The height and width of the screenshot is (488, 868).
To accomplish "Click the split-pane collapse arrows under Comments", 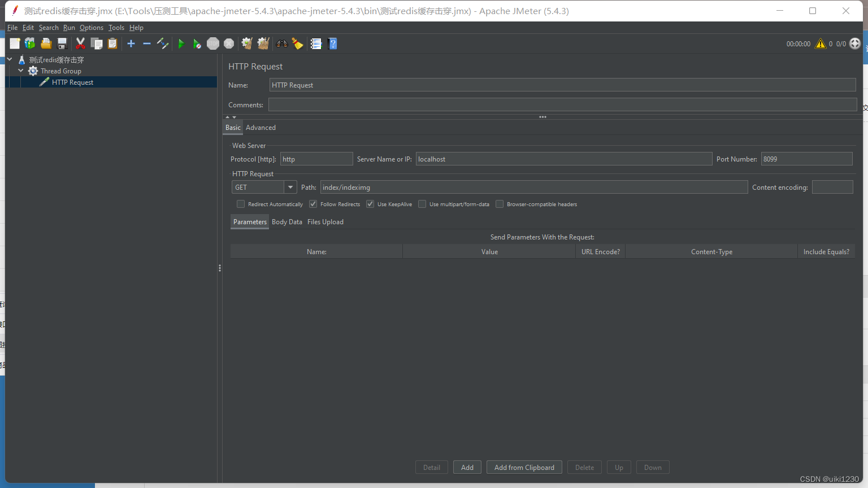I will tap(231, 117).
